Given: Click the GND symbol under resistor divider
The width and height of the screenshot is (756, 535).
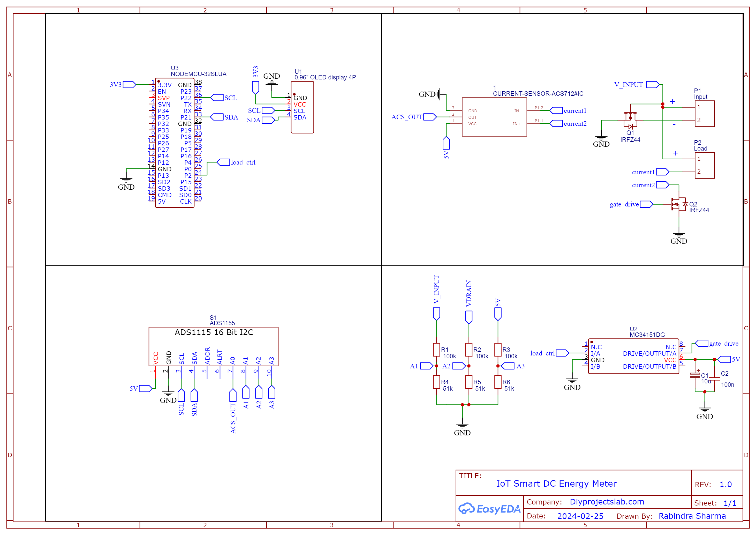Looking at the screenshot, I should tap(462, 426).
